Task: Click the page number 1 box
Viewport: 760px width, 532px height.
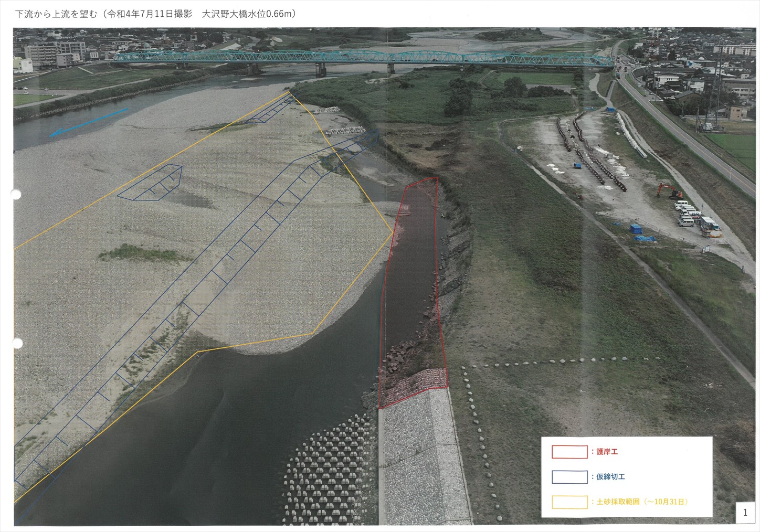Action: pos(745,513)
